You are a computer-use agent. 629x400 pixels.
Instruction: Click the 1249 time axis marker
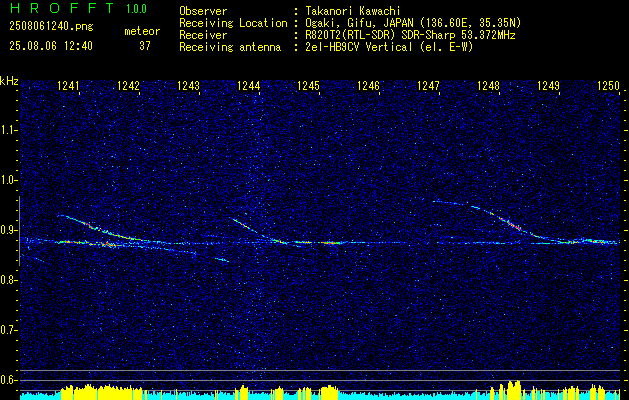548,85
